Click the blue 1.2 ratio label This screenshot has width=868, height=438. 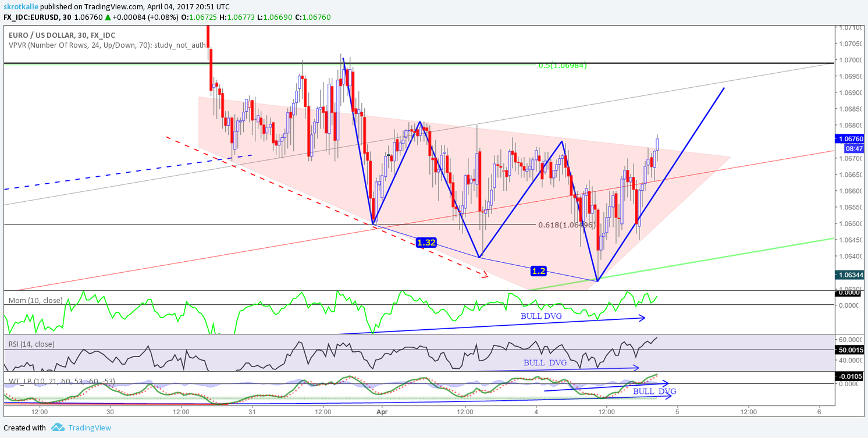pos(539,271)
